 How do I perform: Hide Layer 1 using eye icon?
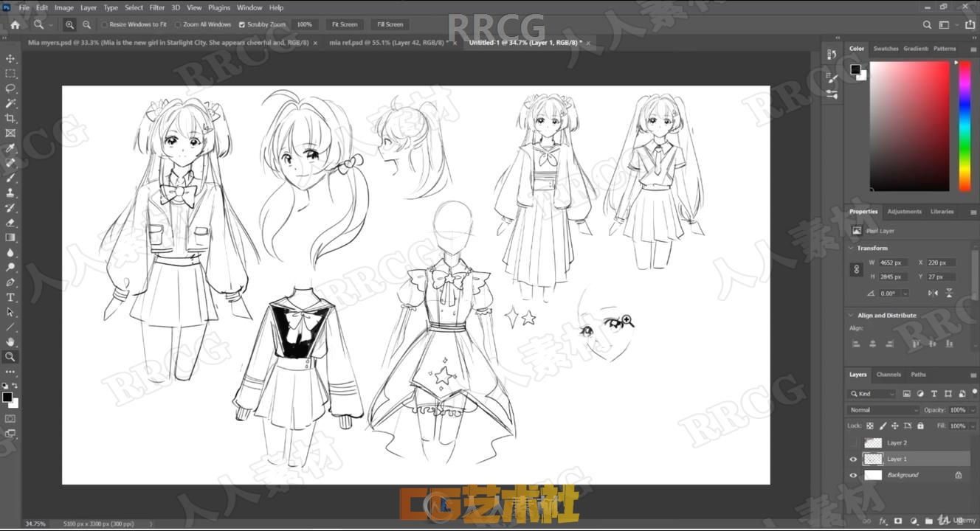[x=854, y=459]
